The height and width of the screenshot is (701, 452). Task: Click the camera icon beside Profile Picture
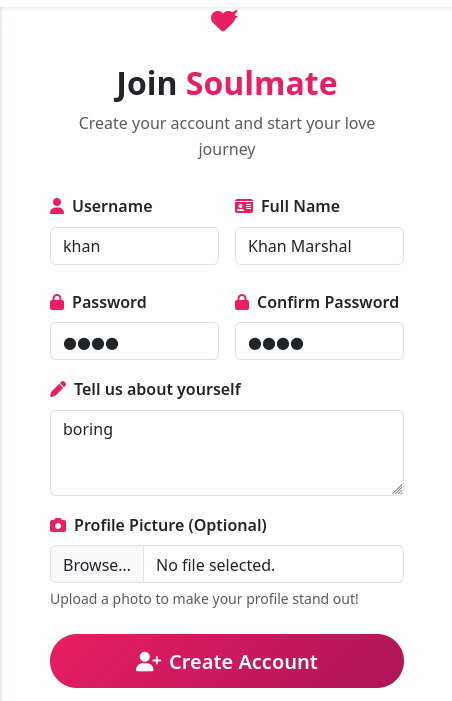click(58, 525)
